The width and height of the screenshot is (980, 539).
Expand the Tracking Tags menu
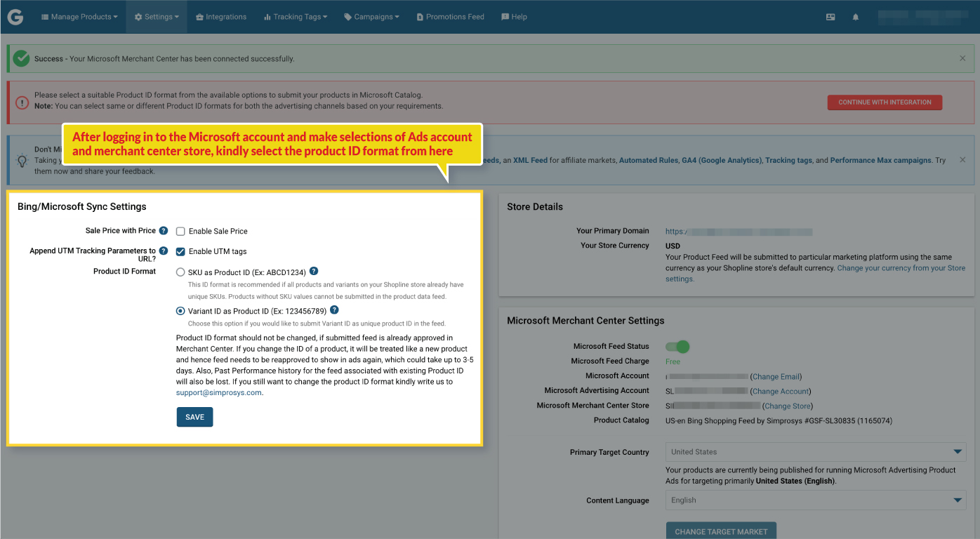coord(296,17)
